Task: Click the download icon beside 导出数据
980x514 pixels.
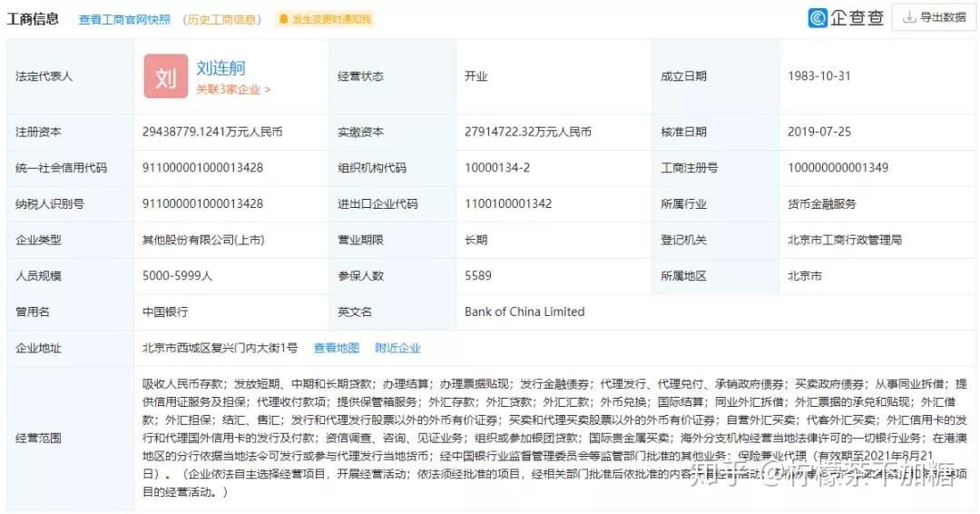Action: (x=909, y=17)
